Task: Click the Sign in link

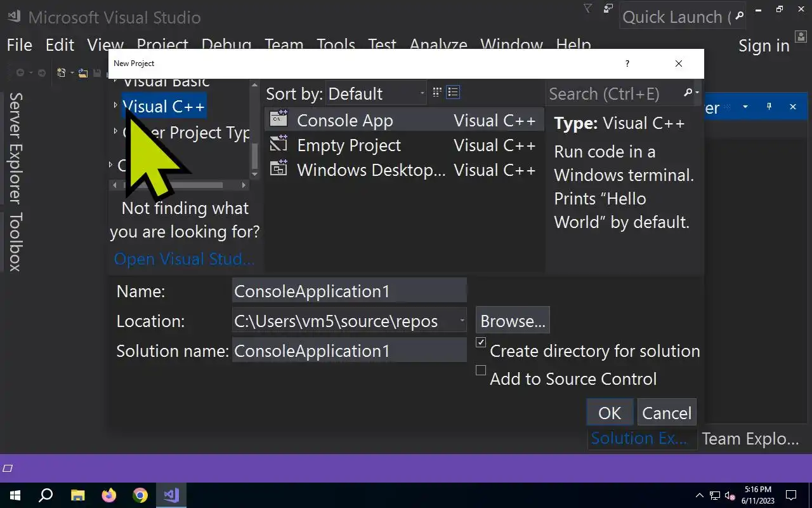Action: coord(764,46)
